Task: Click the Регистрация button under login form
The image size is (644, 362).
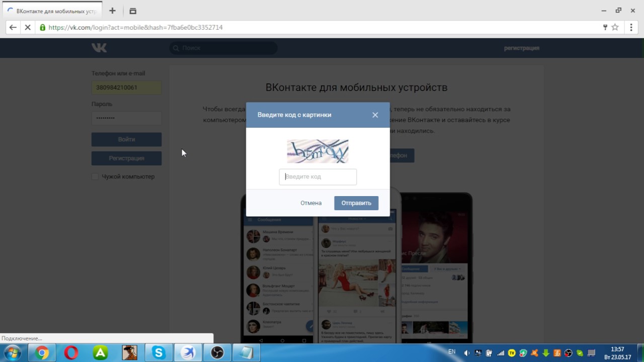Action: pyautogui.click(x=126, y=158)
